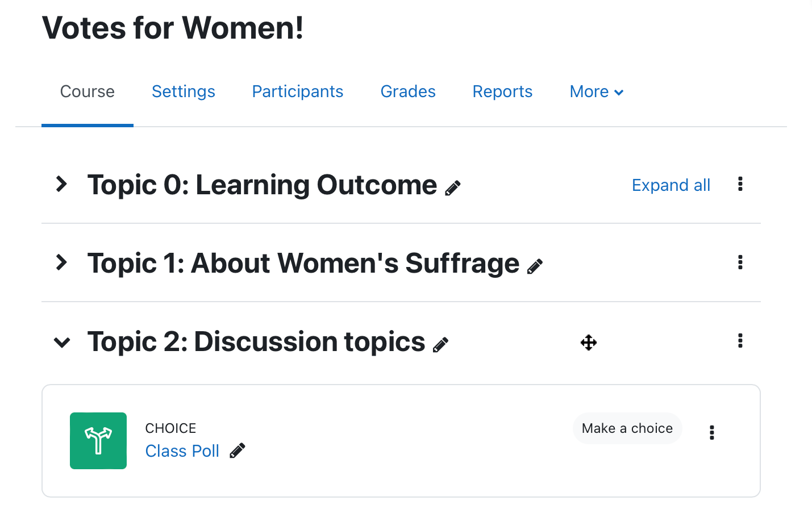Rename Class Poll using the pencil icon

(238, 450)
